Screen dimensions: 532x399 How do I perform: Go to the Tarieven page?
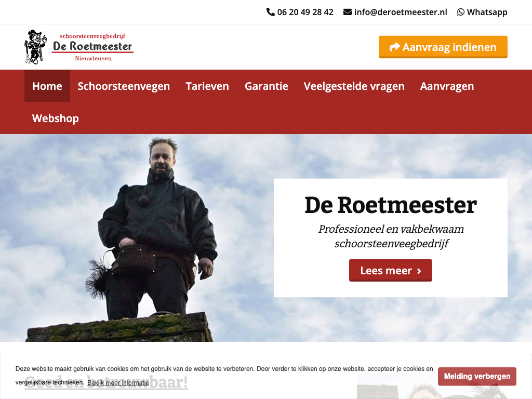(207, 86)
